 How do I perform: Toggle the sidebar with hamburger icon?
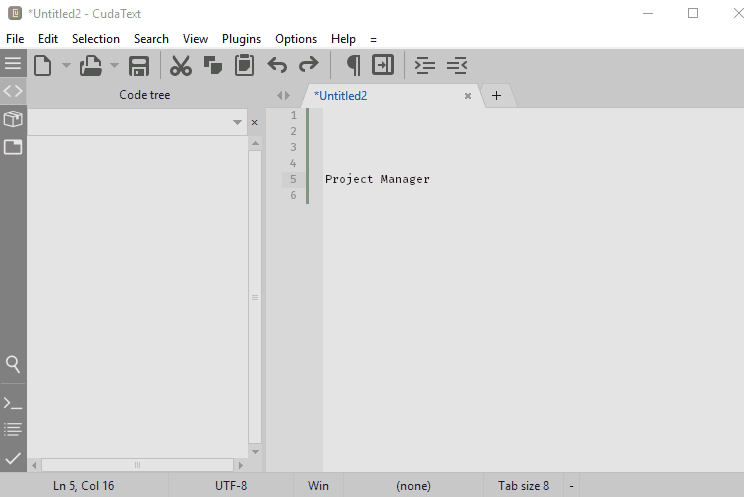(x=13, y=63)
